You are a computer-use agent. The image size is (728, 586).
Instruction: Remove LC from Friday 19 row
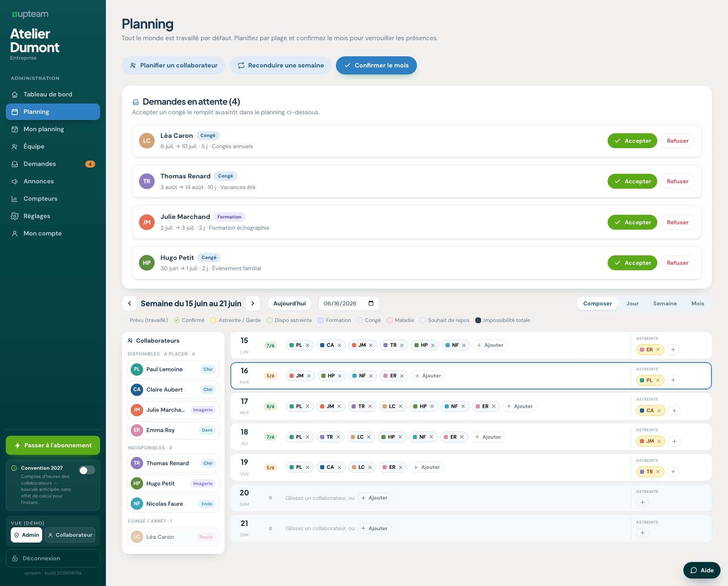click(370, 468)
